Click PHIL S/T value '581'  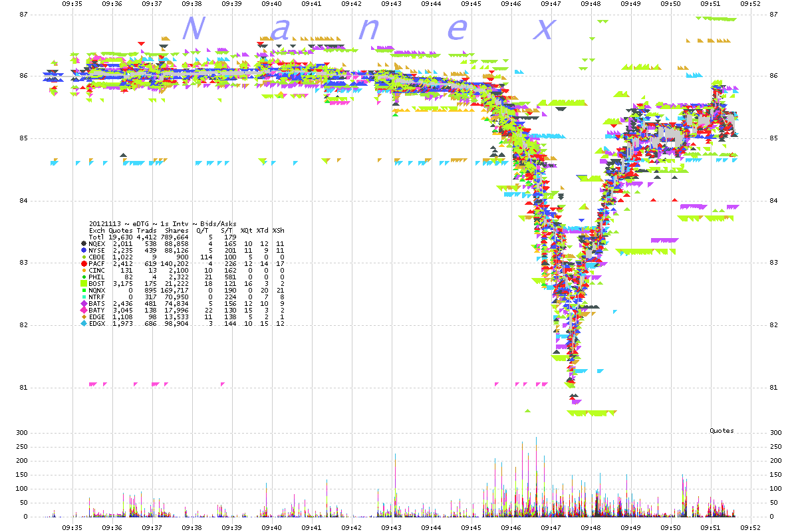point(231,278)
